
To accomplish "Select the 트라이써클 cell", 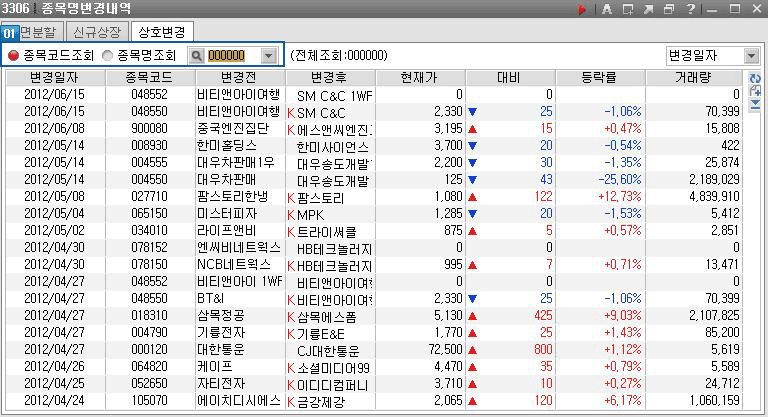I will pos(330,231).
